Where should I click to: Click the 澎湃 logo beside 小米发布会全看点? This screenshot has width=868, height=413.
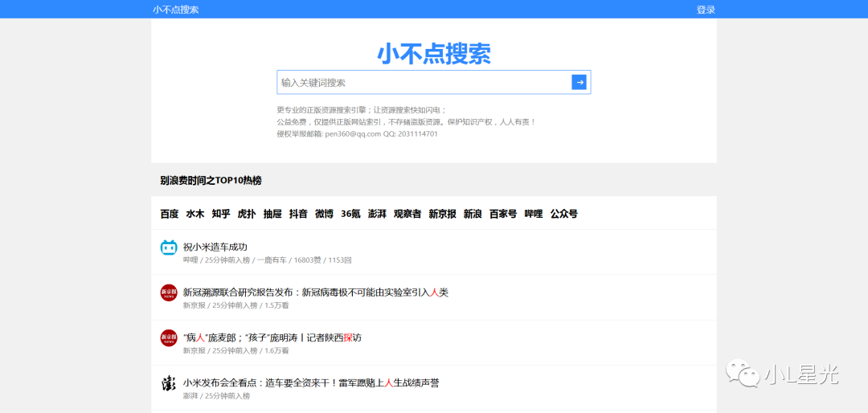(169, 383)
